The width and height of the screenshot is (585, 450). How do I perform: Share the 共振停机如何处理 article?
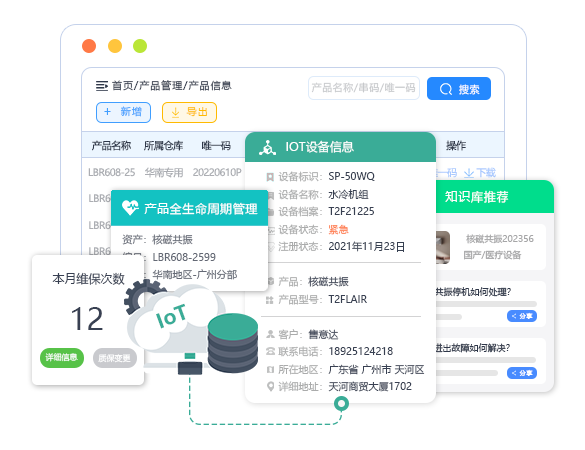pos(522,316)
